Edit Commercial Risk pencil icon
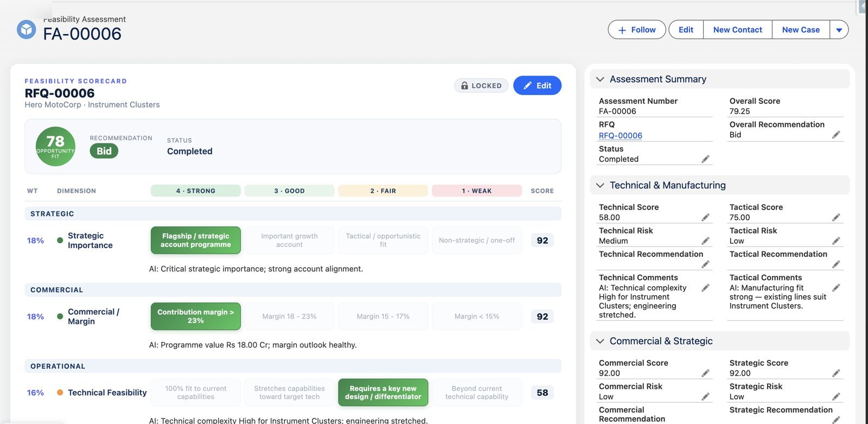Viewport: 868px width, 424px height. click(705, 396)
